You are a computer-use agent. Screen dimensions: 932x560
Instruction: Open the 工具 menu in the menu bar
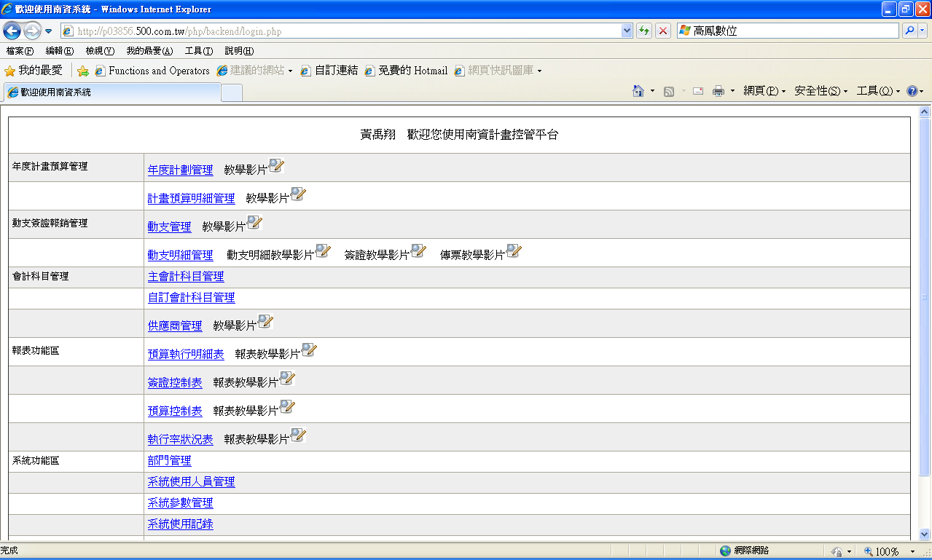198,51
